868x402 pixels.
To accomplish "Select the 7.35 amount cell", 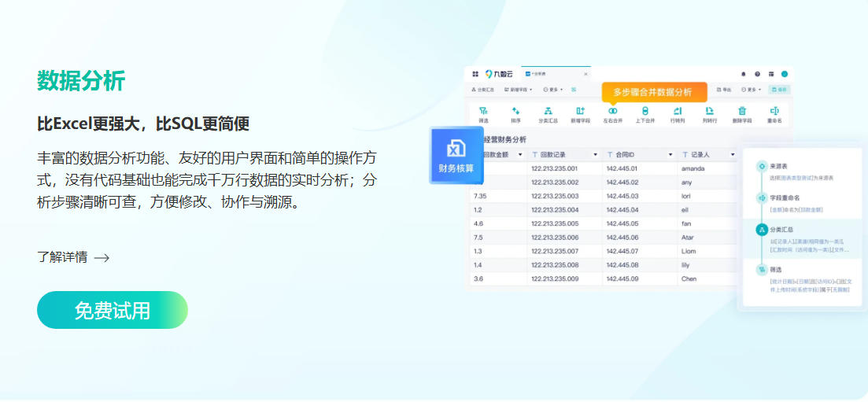I will click(499, 196).
